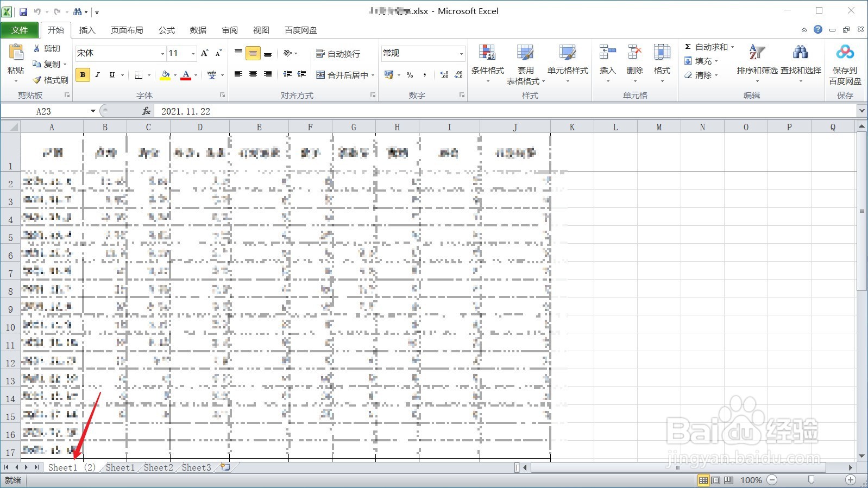
Task: Click the decrease indent icon
Action: coord(287,74)
